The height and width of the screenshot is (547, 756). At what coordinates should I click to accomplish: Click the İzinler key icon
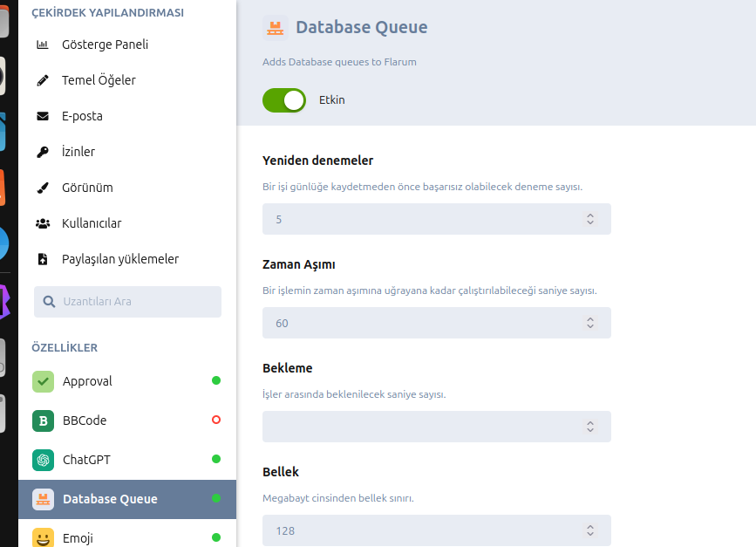(43, 152)
